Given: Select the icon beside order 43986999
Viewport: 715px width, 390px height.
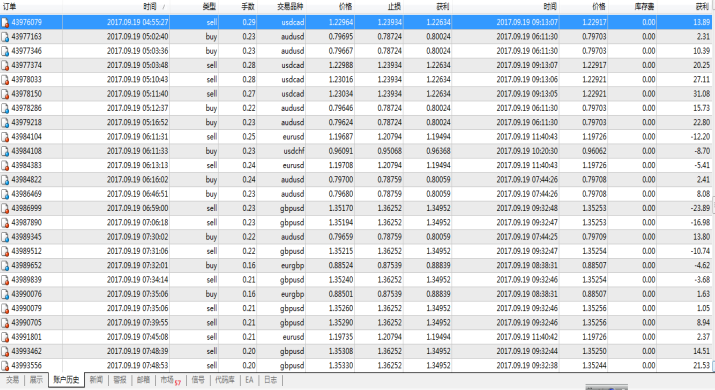Looking at the screenshot, I should [5, 208].
